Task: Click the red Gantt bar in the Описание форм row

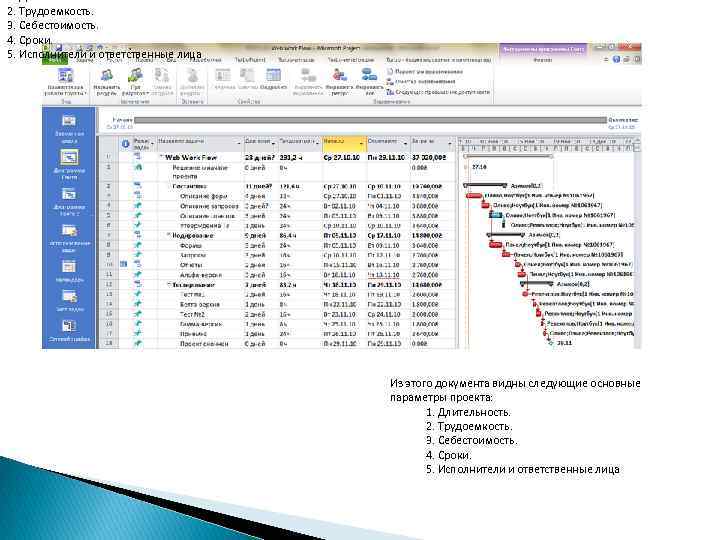Action: (x=474, y=196)
